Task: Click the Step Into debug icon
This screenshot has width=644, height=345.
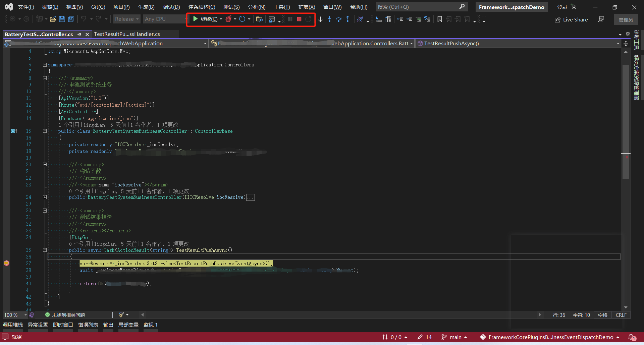Action: pos(329,19)
